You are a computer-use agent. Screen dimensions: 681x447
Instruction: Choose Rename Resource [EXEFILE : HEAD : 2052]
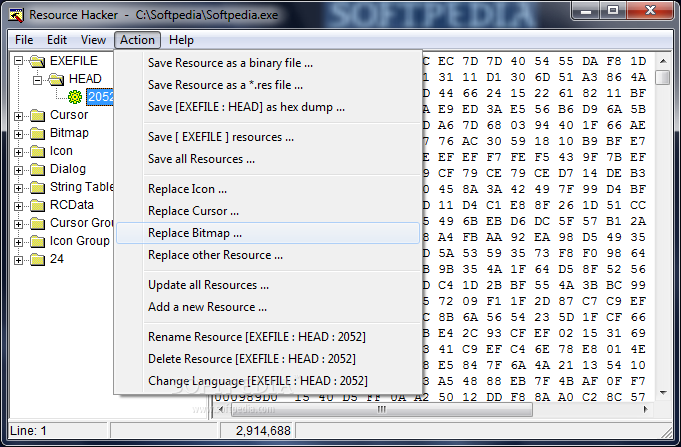(x=268, y=337)
